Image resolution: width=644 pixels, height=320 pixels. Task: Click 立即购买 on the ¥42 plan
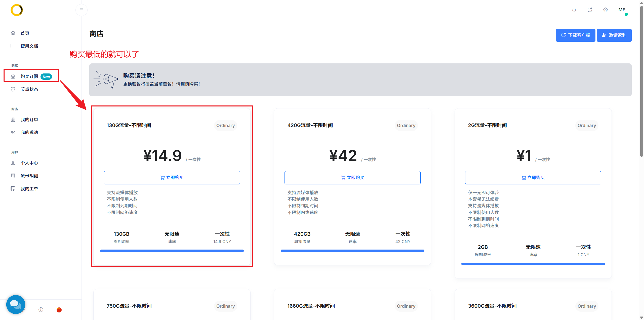pos(352,178)
